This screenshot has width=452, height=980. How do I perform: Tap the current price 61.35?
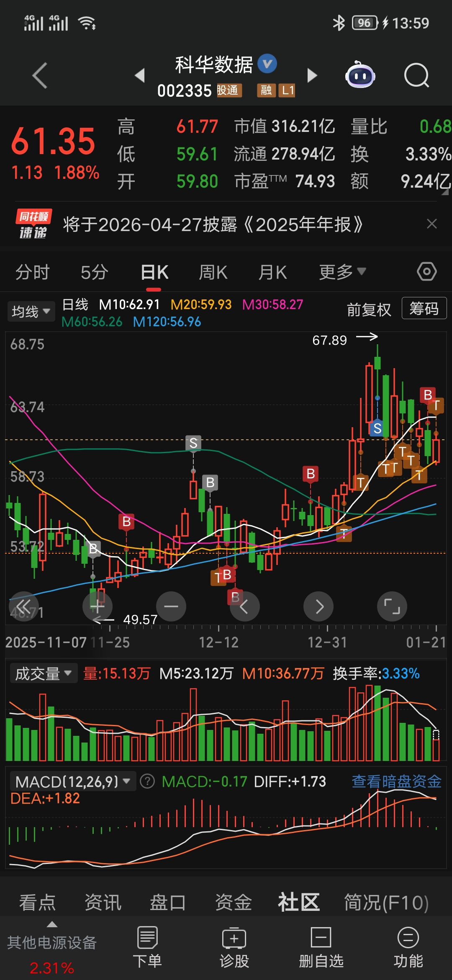pos(53,142)
